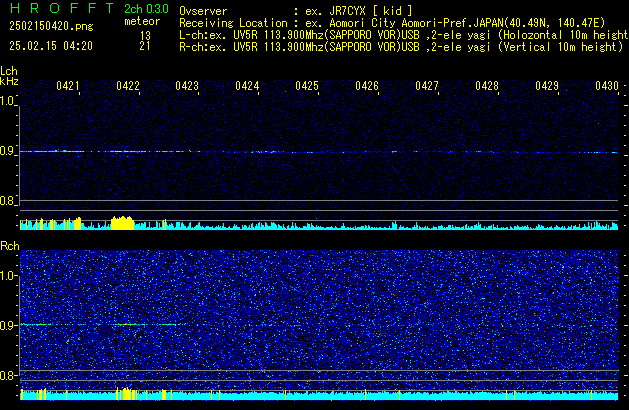The width and height of the screenshot is (629, 410).
Task: Click the file name 2502150420.png
Action: click(x=51, y=26)
